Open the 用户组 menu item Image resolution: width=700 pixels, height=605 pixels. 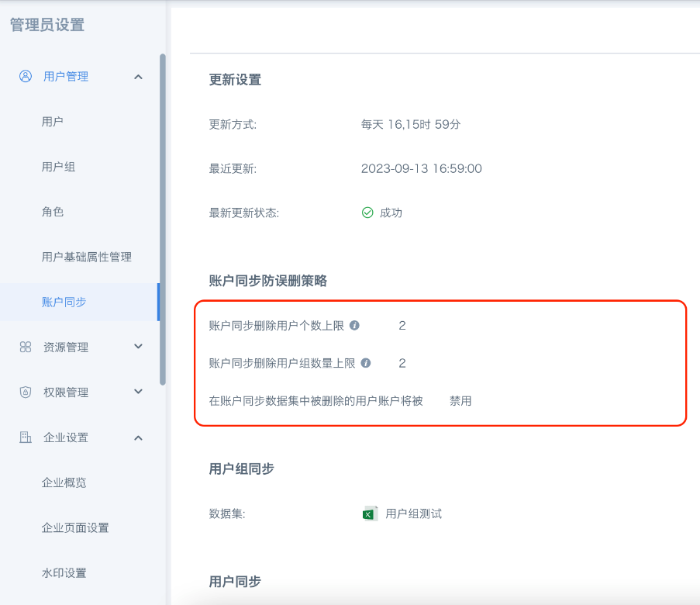(58, 167)
